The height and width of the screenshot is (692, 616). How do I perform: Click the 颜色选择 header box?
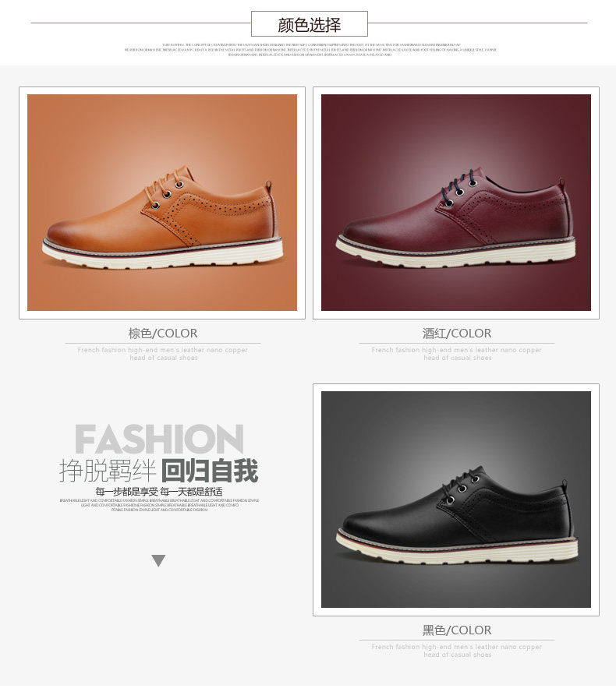[309, 24]
